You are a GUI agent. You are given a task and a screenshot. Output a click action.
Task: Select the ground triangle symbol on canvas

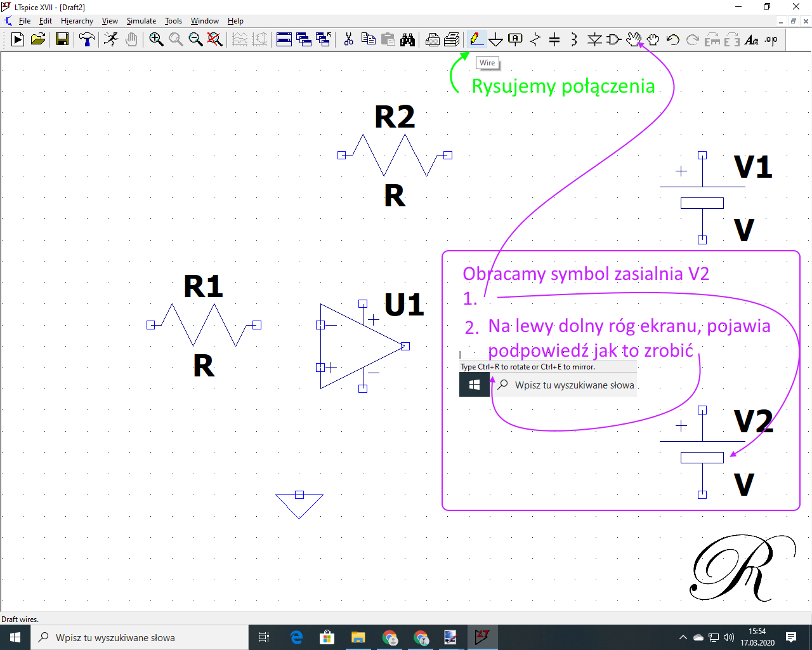299,505
